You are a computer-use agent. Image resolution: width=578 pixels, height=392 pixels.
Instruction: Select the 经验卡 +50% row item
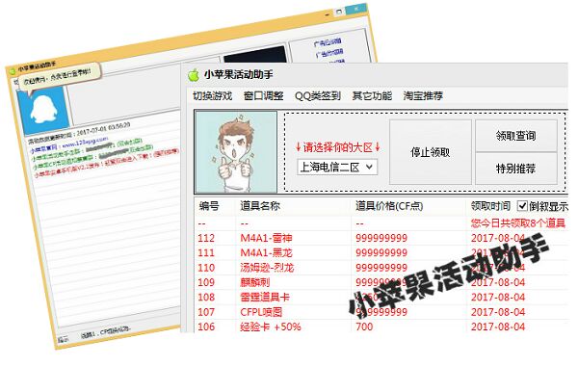[271, 327]
